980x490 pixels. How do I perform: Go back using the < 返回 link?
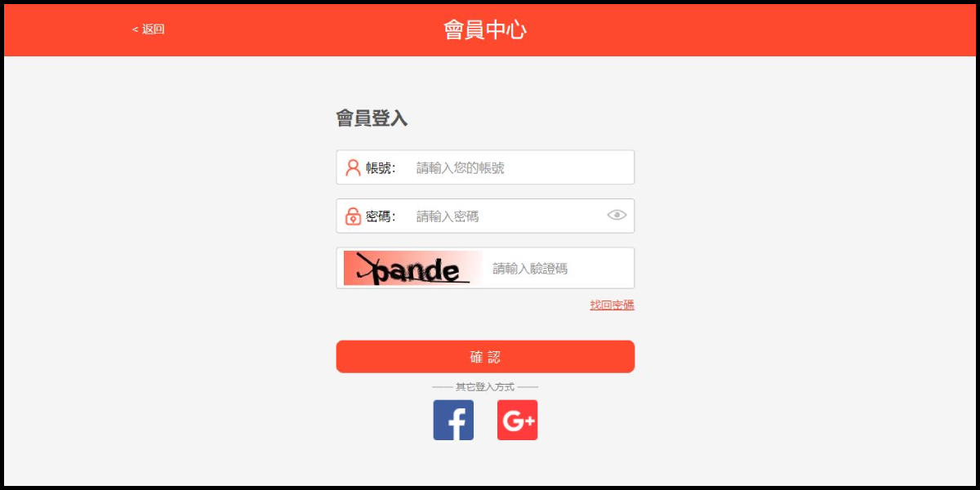(x=148, y=29)
